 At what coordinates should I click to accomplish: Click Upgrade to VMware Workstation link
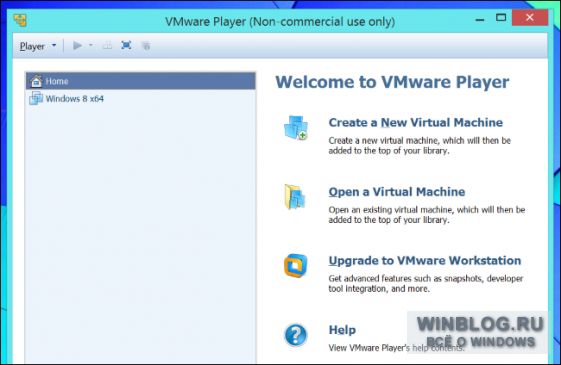[425, 261]
